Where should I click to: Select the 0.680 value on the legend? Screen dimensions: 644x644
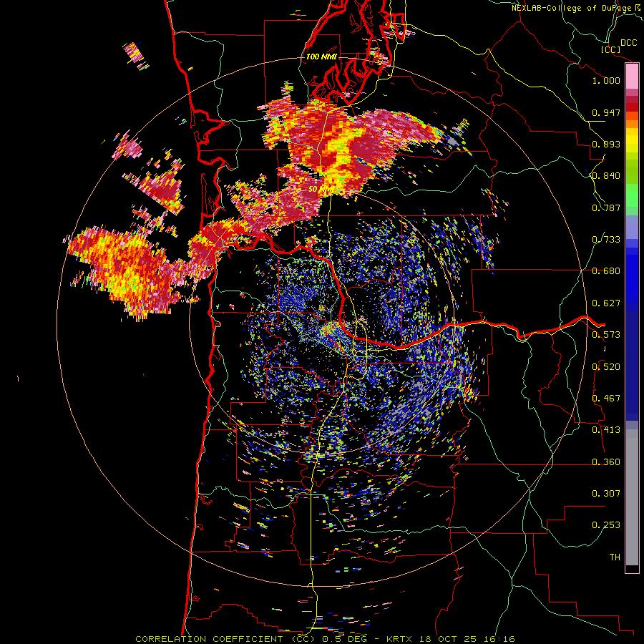pyautogui.click(x=606, y=271)
